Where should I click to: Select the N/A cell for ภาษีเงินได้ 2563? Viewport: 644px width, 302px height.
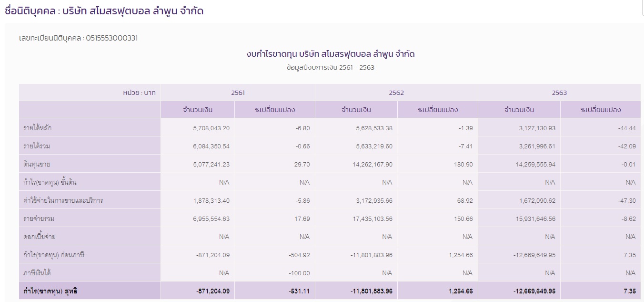(x=550, y=272)
